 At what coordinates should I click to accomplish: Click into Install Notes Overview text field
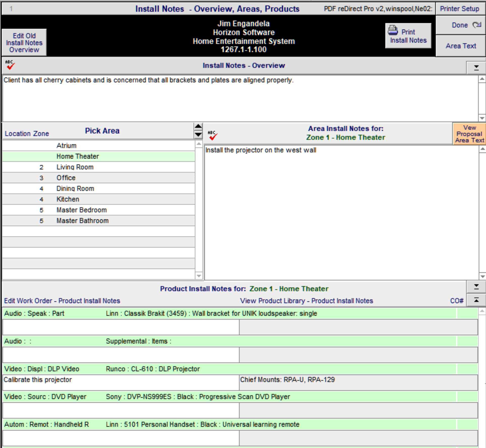(240, 98)
